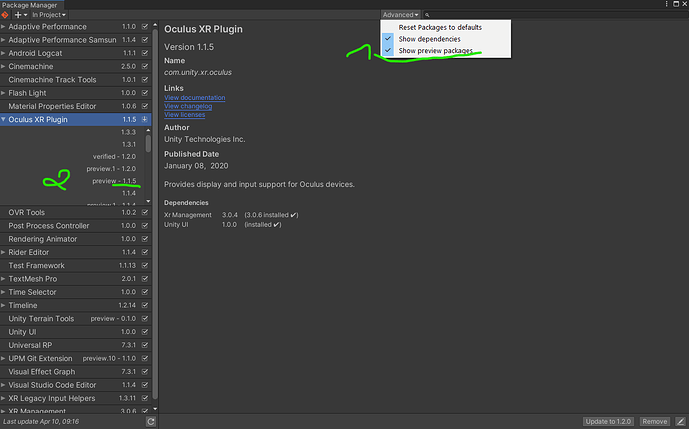Click in the package search field
The width and height of the screenshot is (689, 429).
(555, 15)
